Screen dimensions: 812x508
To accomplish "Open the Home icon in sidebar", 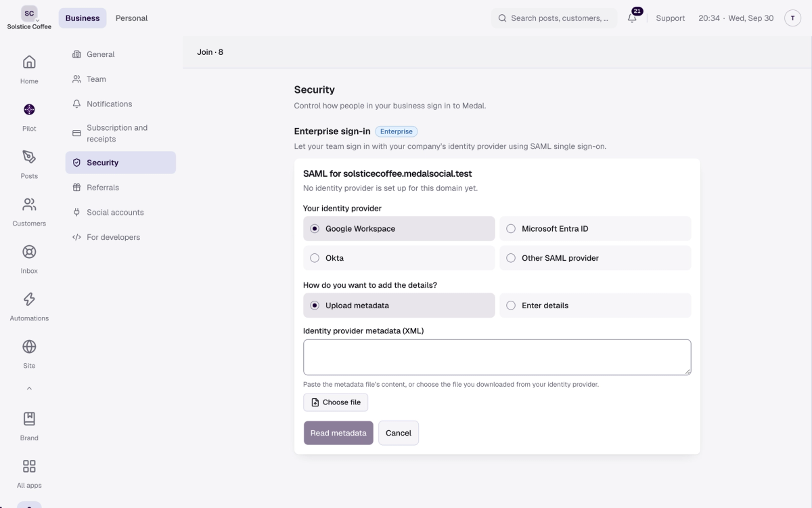I will (29, 62).
